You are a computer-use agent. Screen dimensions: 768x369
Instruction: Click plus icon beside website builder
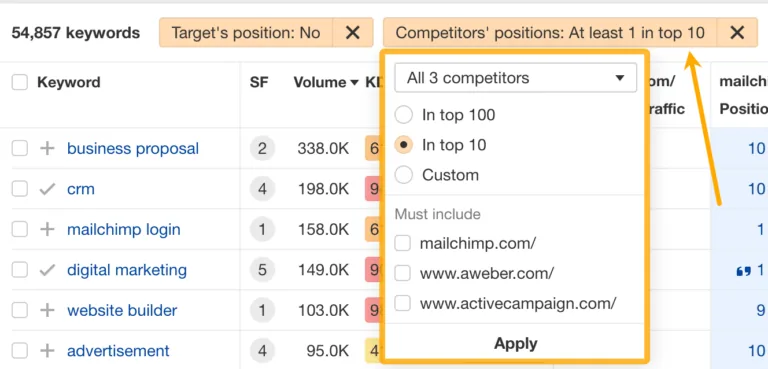click(x=47, y=310)
